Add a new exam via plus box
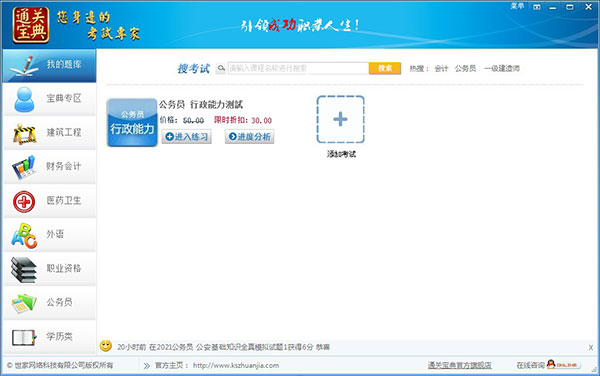Image resolution: width=600 pixels, height=376 pixels. coord(341,119)
